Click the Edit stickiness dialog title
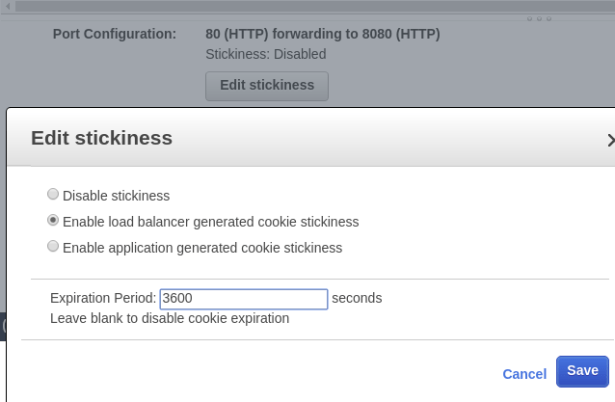 pos(102,138)
